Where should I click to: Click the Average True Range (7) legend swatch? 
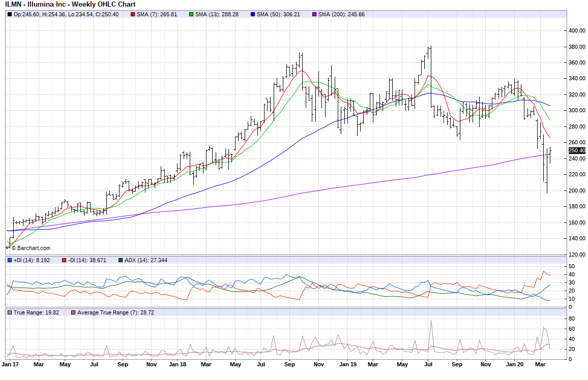tap(73, 312)
